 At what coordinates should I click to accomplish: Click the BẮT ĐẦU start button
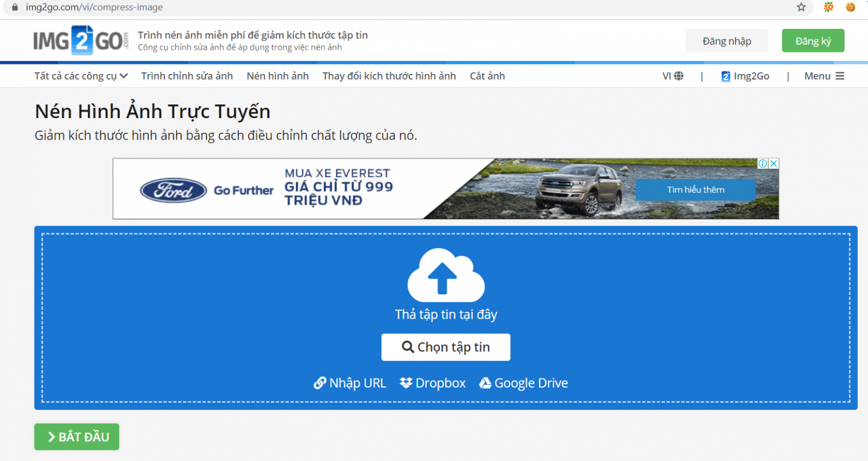click(x=77, y=437)
